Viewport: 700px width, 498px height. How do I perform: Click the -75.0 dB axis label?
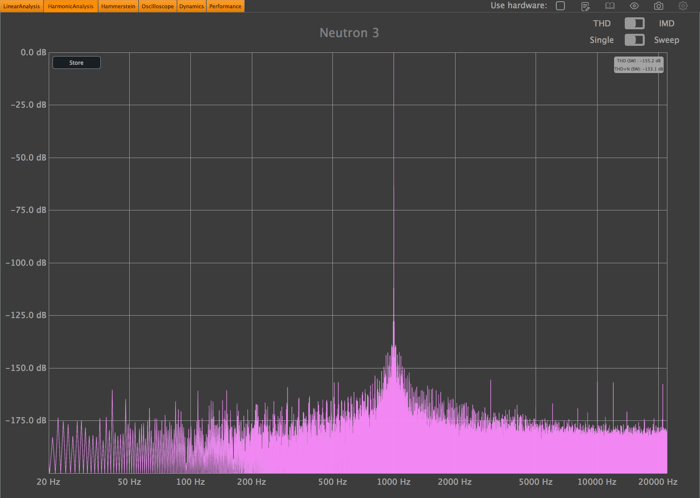[28, 210]
